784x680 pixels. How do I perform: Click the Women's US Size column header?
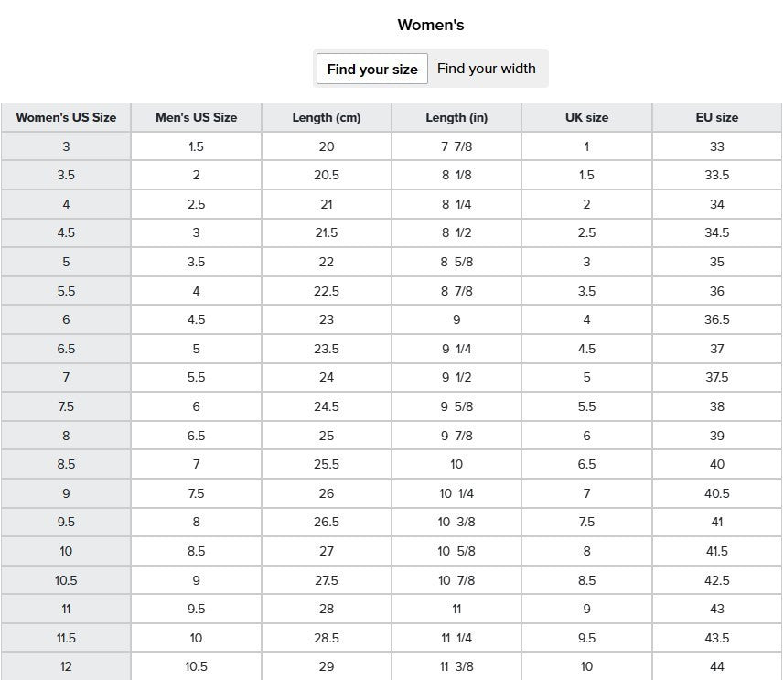[x=66, y=117]
